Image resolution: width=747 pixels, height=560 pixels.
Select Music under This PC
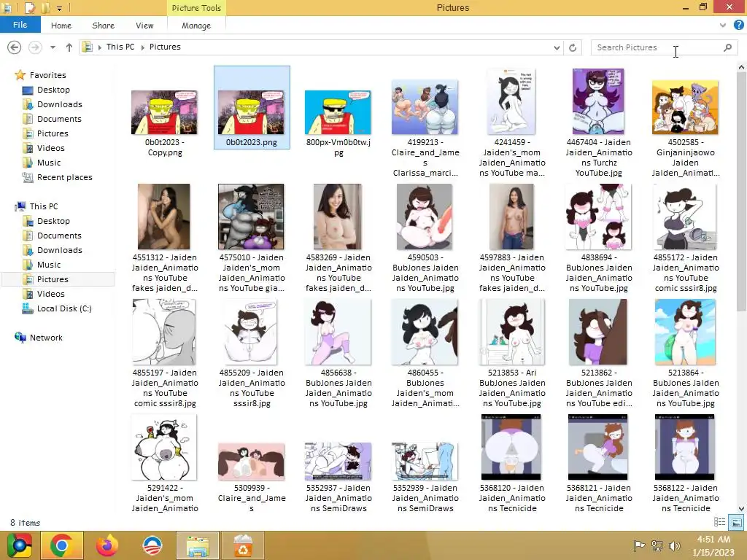click(x=49, y=265)
